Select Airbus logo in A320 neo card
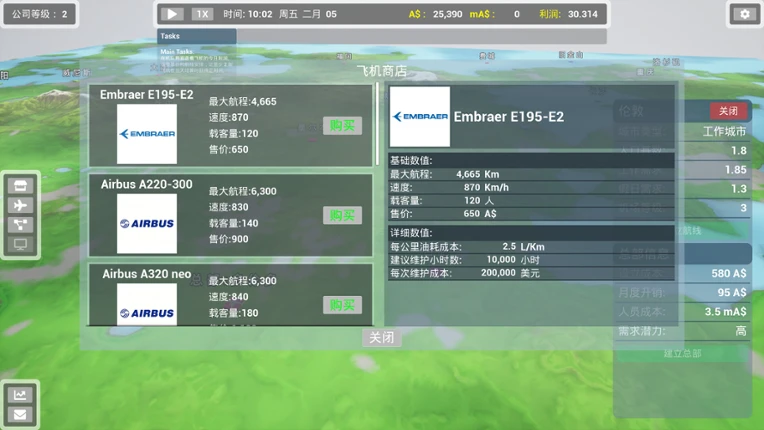 (147, 304)
